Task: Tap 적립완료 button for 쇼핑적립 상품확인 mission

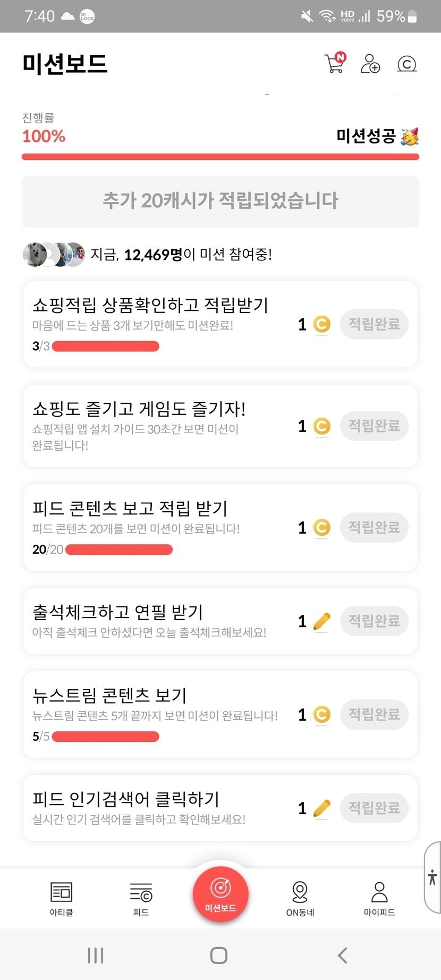Action: (374, 324)
